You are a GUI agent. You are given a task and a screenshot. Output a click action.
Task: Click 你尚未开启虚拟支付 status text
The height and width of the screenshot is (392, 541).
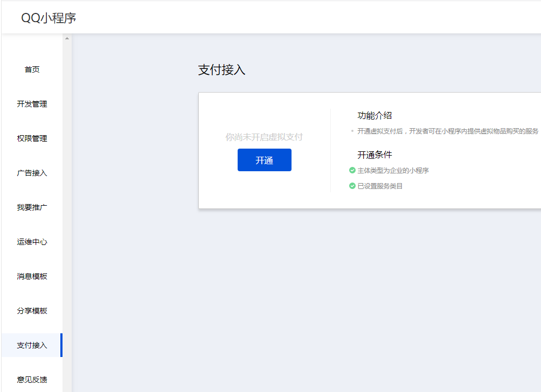[x=264, y=137]
